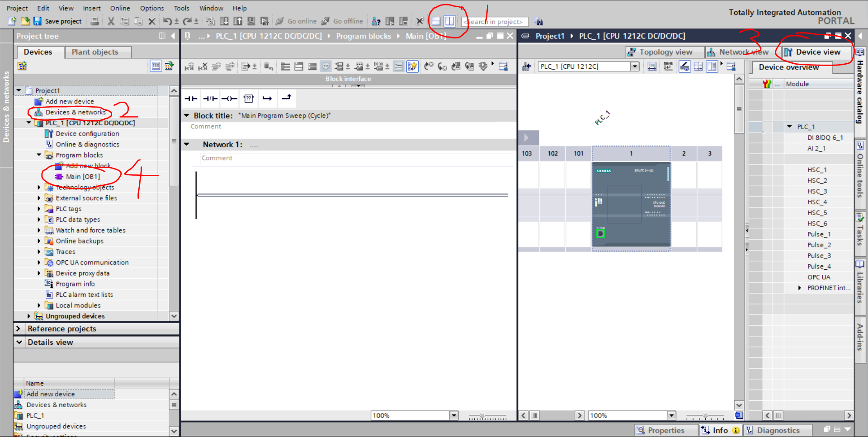The image size is (868, 437).
Task: Select the PLC_1 CPU module in rack
Action: click(x=631, y=204)
